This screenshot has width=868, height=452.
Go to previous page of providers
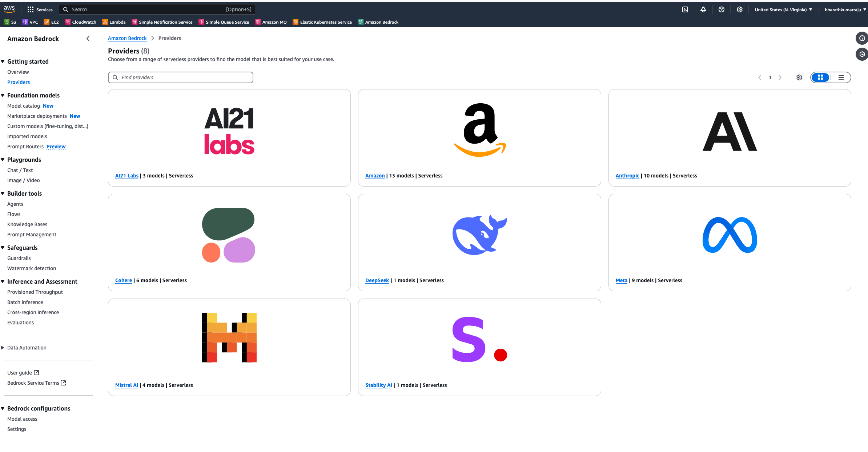coord(760,77)
